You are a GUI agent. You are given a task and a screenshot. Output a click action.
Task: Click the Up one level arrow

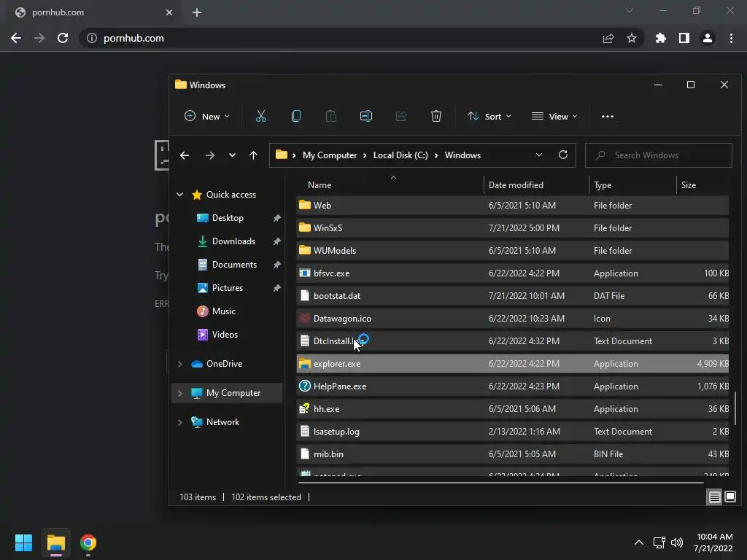(253, 155)
